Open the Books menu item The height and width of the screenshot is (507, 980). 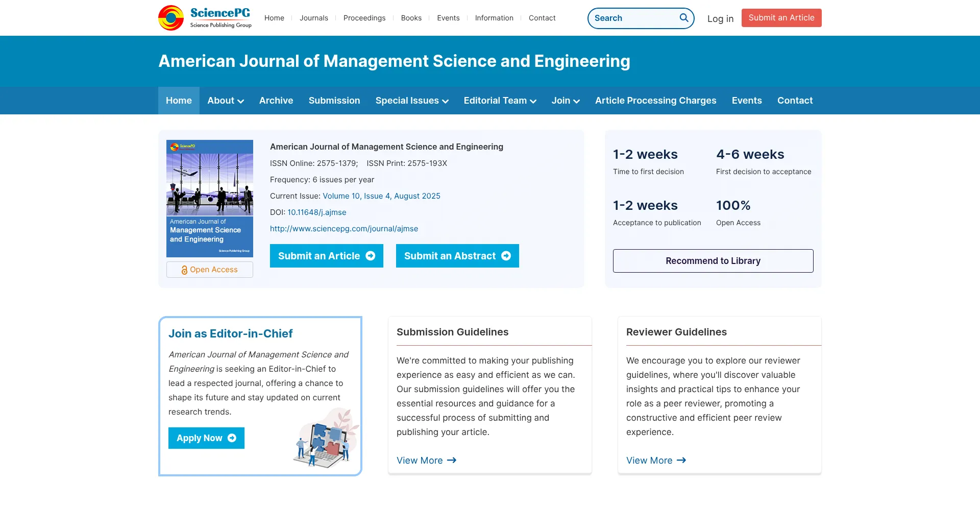(x=411, y=18)
